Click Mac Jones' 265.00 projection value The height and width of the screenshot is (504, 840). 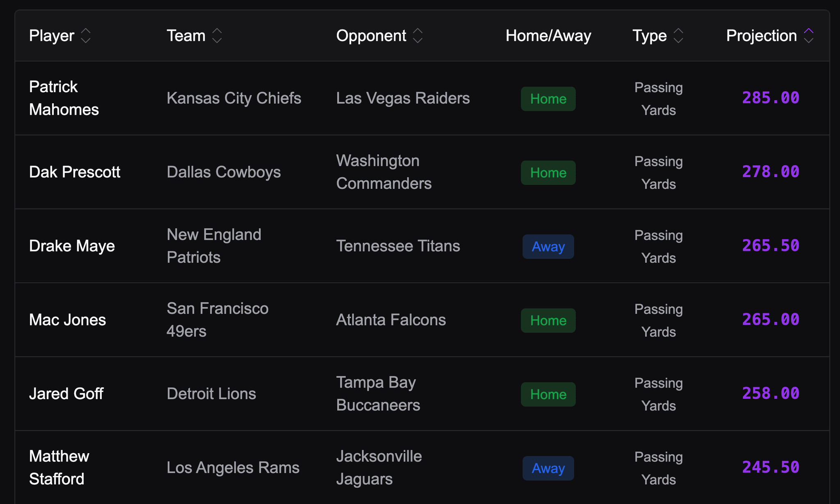[x=770, y=320]
